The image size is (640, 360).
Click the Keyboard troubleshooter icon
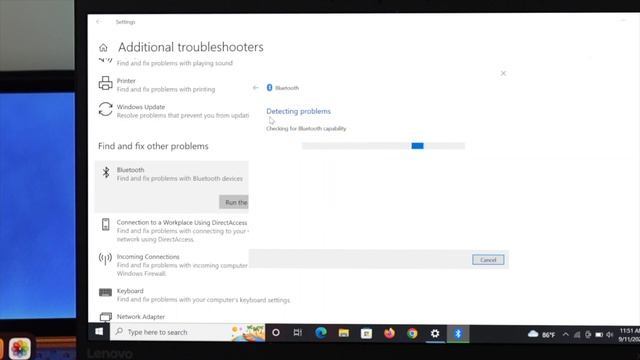[105, 292]
